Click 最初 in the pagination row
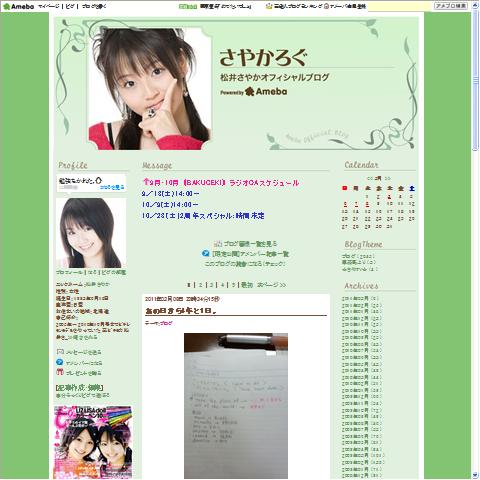The image size is (480, 480). [x=247, y=285]
